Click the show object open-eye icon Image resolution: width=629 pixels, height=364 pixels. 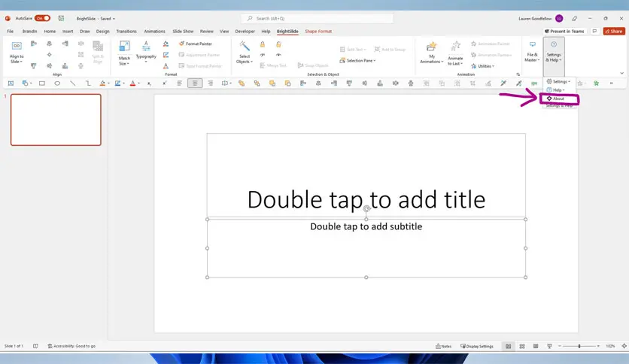[278, 55]
